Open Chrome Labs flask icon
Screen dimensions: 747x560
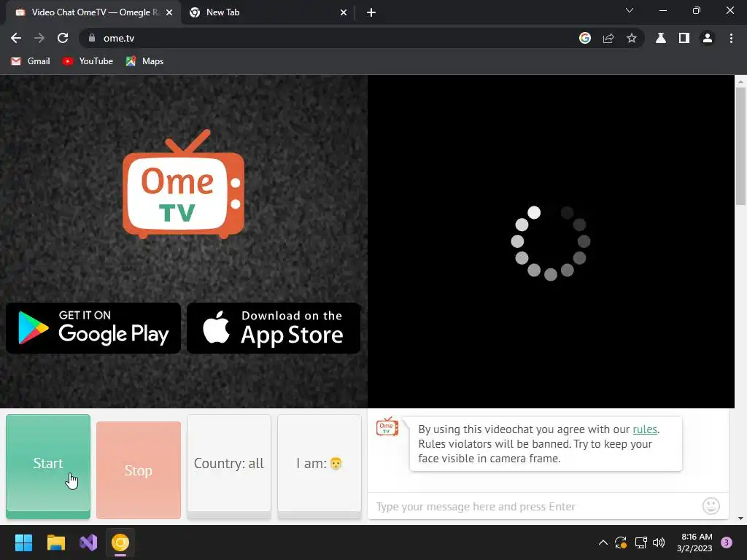tap(661, 38)
